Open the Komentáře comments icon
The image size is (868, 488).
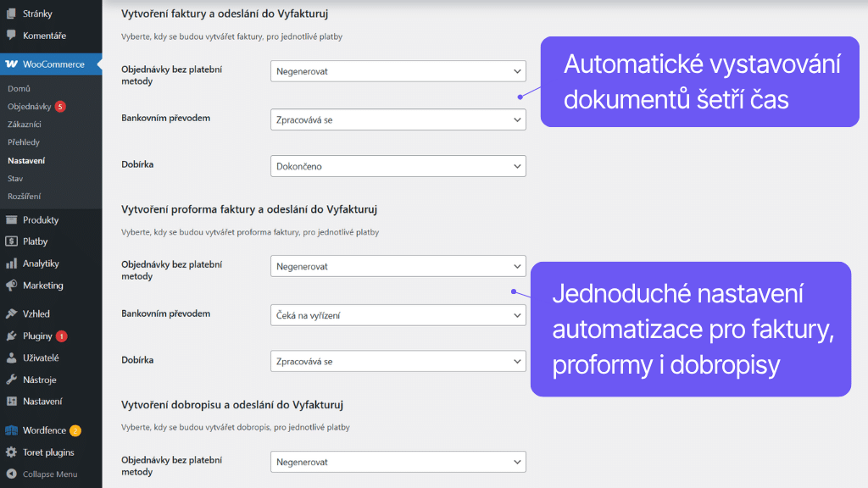pyautogui.click(x=10, y=34)
